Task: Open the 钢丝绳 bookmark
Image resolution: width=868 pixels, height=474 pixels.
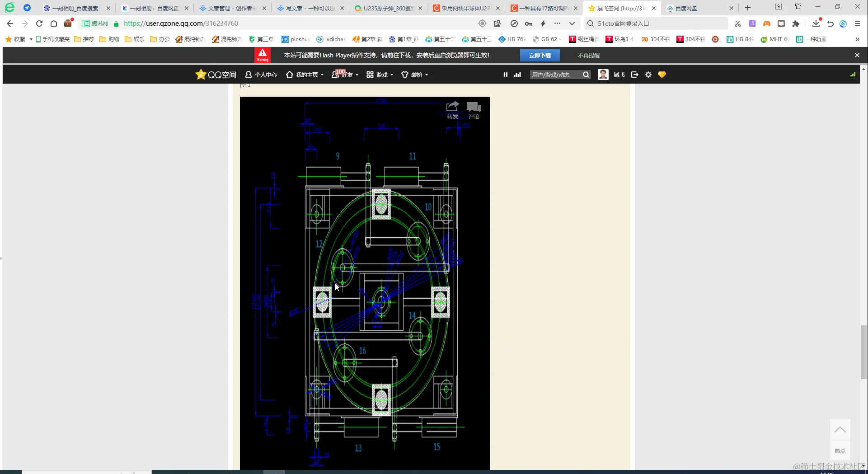Action: tap(583, 39)
